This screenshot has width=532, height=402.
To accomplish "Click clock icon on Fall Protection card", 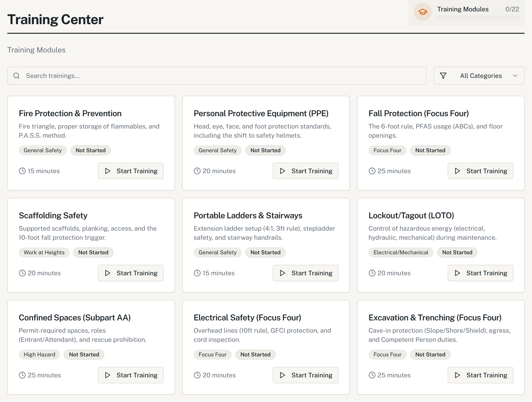I will click(x=372, y=171).
